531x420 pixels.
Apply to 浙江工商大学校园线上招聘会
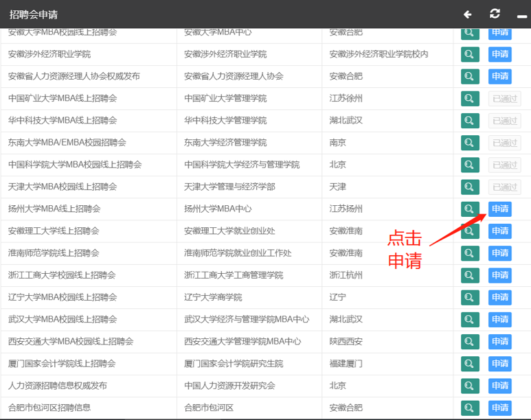(x=500, y=275)
